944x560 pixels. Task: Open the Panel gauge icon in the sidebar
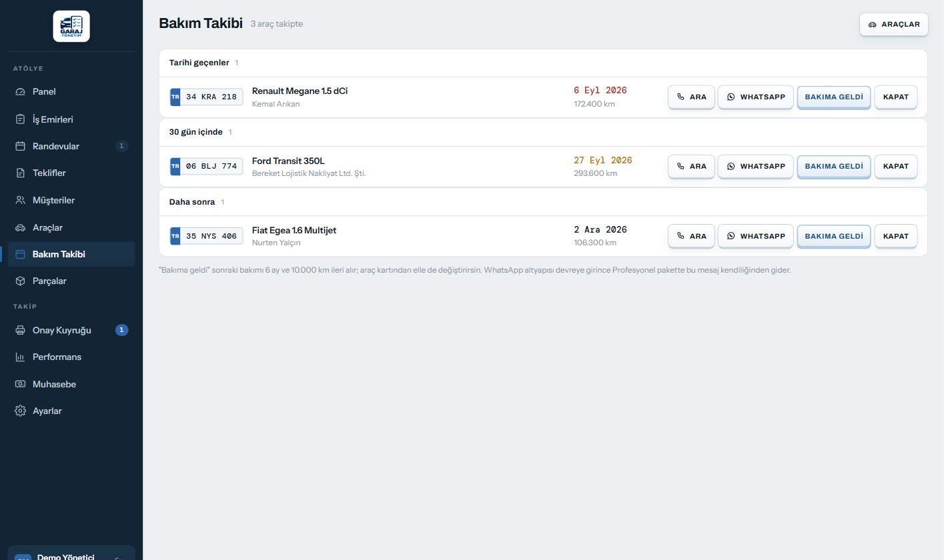point(20,92)
